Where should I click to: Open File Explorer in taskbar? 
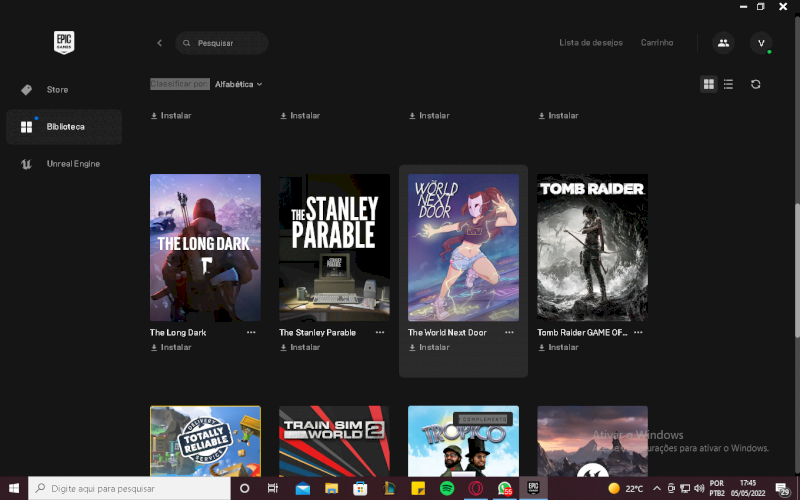[332, 488]
